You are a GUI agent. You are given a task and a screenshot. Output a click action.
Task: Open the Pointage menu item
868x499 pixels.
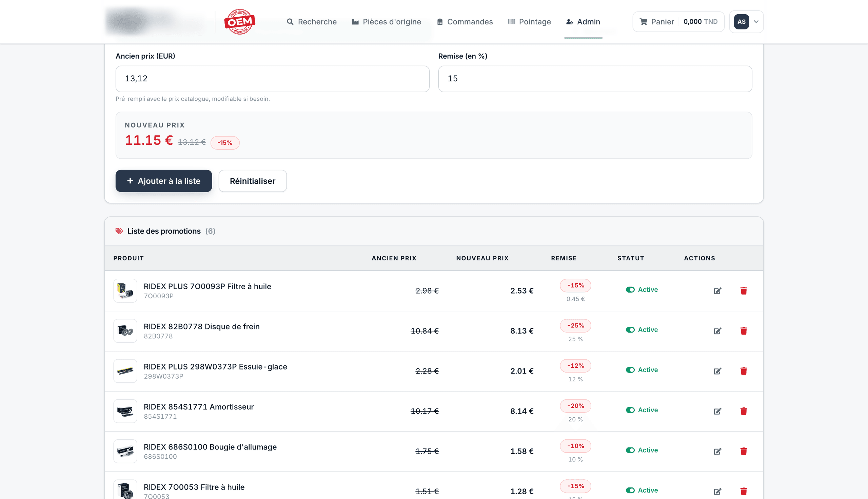[529, 22]
